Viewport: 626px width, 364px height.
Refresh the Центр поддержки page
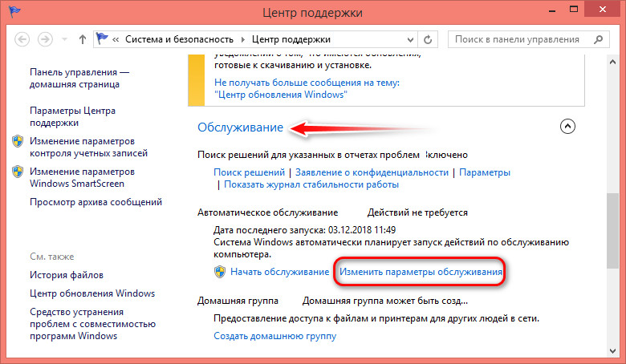coord(428,39)
